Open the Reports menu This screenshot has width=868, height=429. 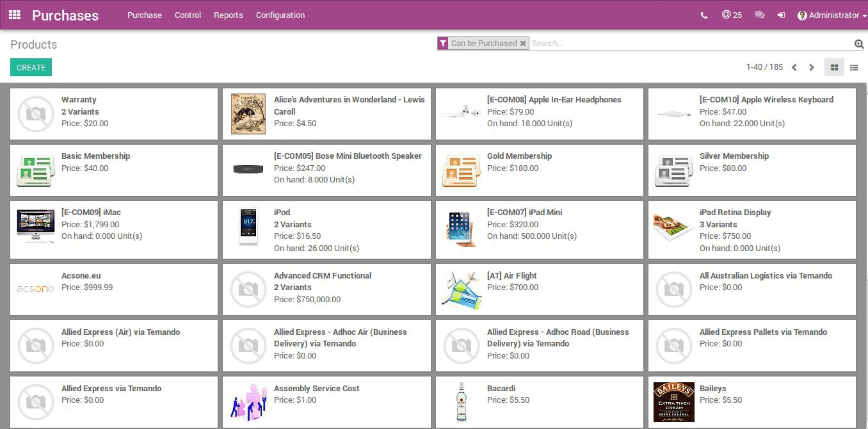pyautogui.click(x=229, y=15)
